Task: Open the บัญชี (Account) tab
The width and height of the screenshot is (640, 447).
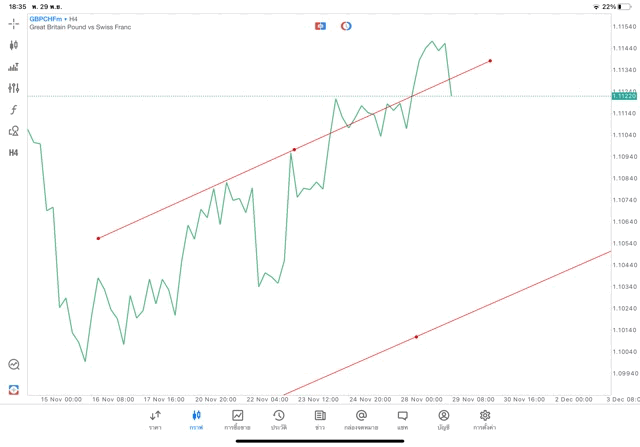Action: point(443,420)
